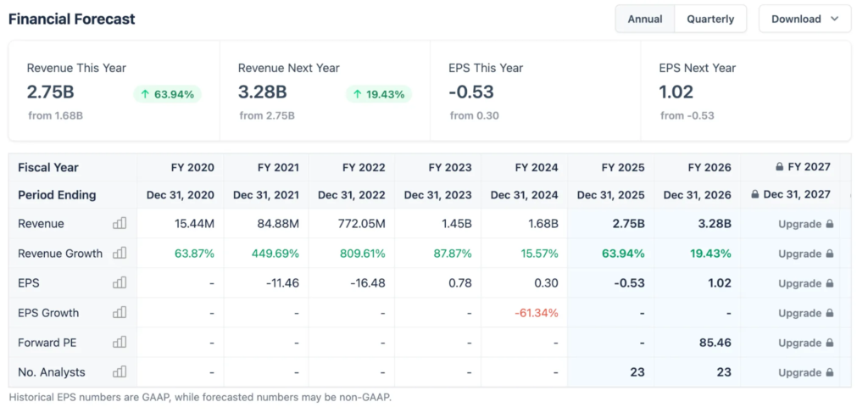Switch to Quarterly view
868x413 pixels.
tap(710, 19)
